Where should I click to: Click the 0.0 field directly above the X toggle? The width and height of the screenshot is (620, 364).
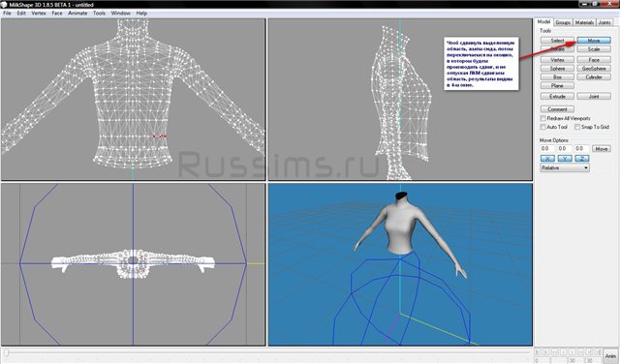547,149
